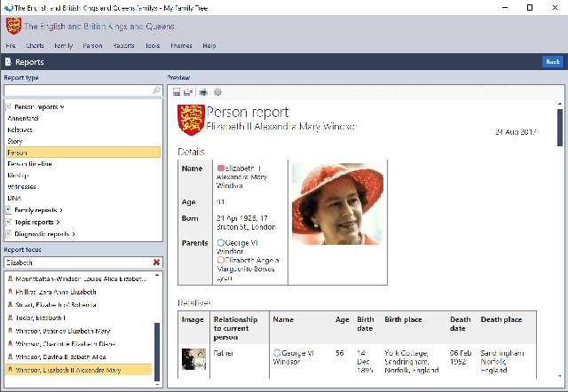Select Stuart, Elizabeth of Bohemia in list
This screenshot has width=568, height=392.
(79, 305)
